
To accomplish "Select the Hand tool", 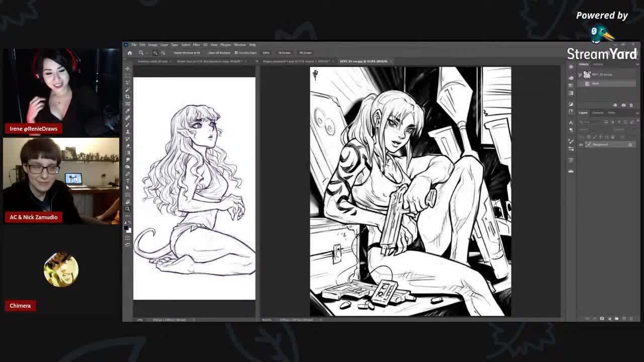I will pyautogui.click(x=128, y=202).
